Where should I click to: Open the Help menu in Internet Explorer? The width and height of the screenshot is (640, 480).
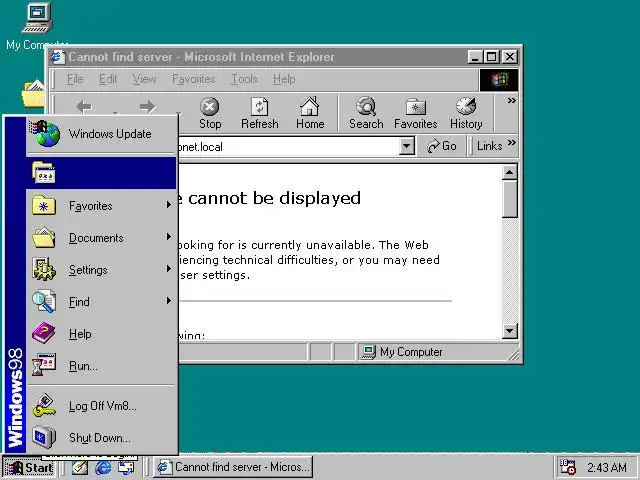[284, 79]
